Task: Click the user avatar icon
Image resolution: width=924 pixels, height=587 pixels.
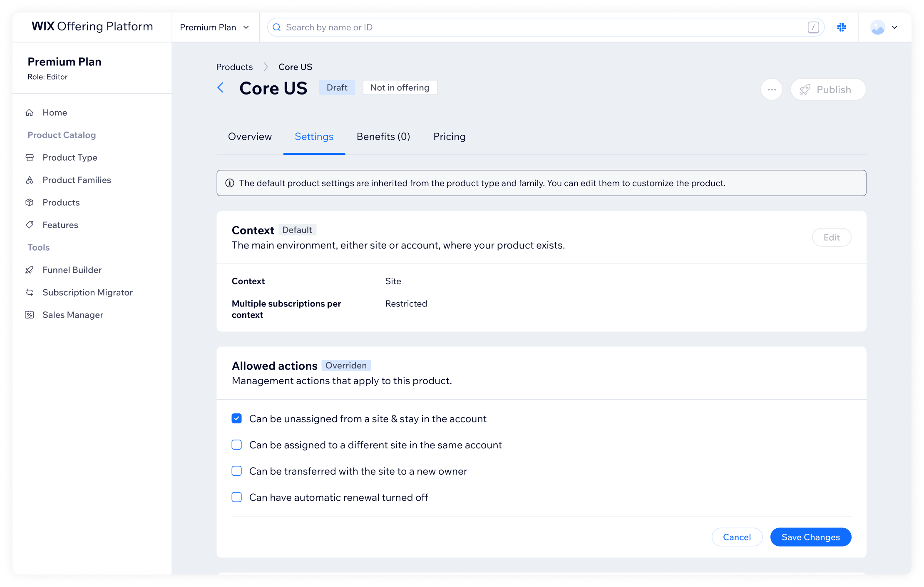Action: point(877,27)
